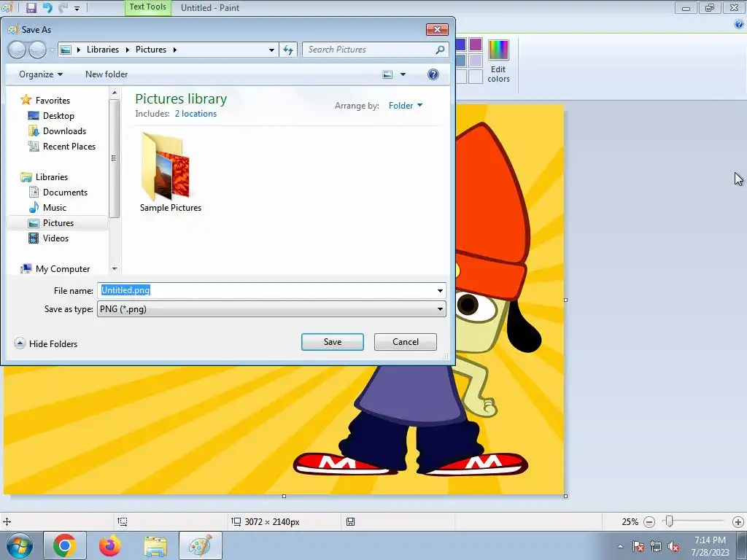Open the Windows Start menu

tap(20, 545)
